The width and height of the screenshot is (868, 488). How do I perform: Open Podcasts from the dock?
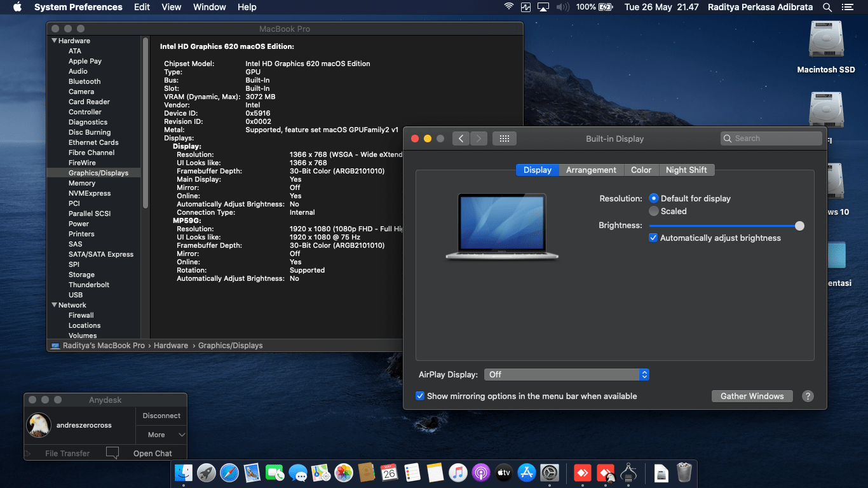point(481,473)
